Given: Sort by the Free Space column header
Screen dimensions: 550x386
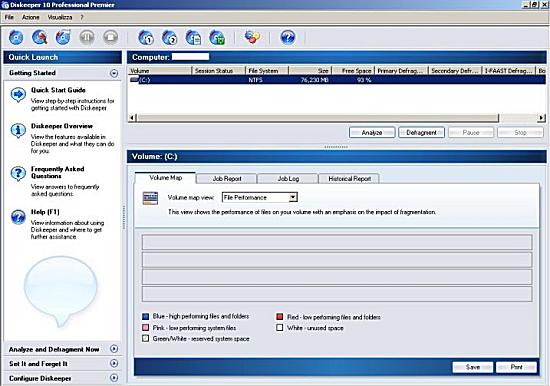Looking at the screenshot, I should [x=353, y=71].
